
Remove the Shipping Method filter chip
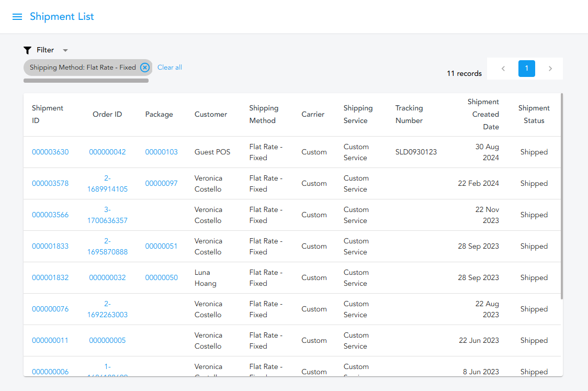pos(145,67)
